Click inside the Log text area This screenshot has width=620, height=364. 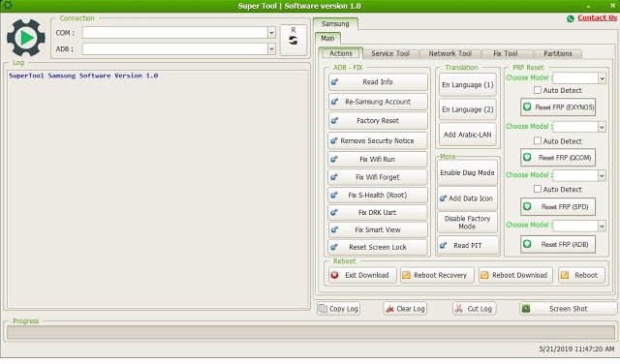click(158, 190)
